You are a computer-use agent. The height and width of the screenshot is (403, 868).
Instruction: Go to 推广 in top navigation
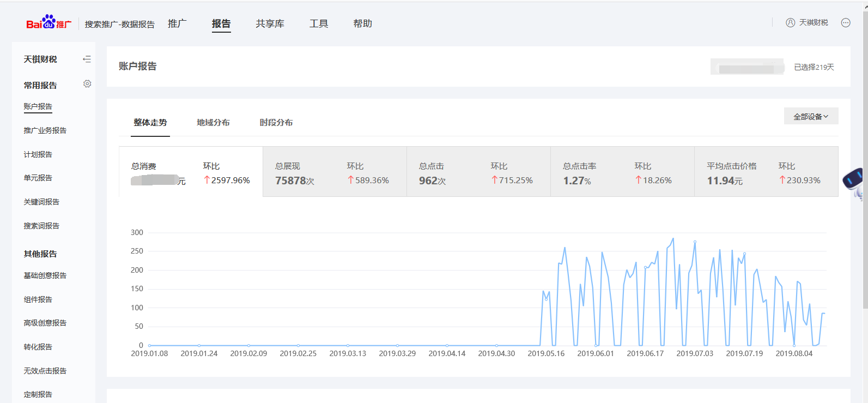[x=177, y=23]
